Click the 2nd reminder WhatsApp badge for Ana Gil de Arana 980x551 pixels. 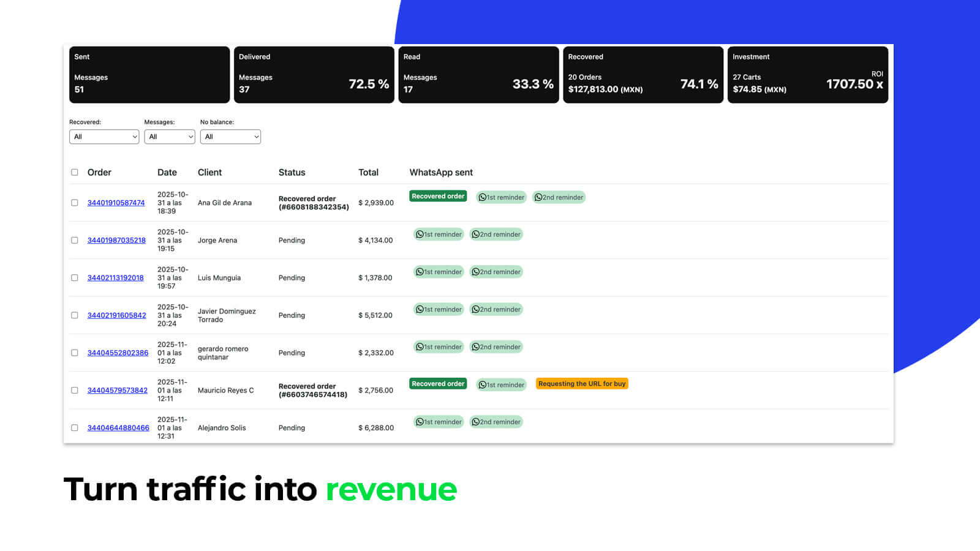(559, 197)
